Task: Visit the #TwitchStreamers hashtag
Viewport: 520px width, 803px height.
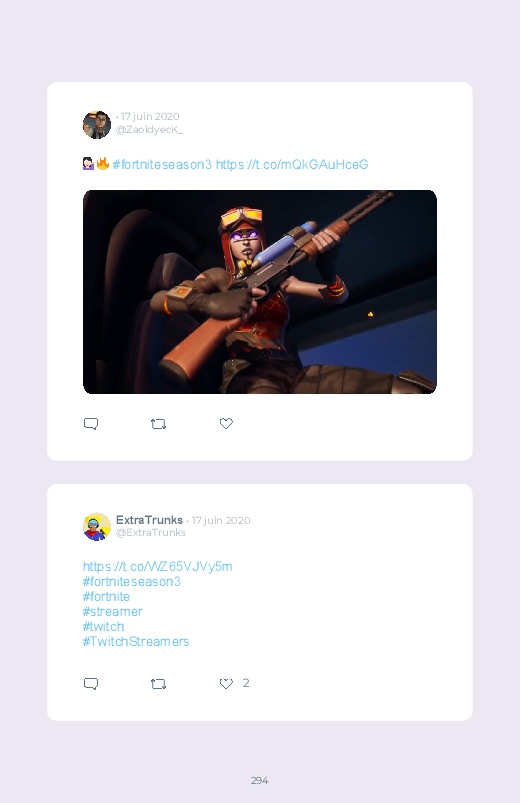Action: tap(136, 642)
